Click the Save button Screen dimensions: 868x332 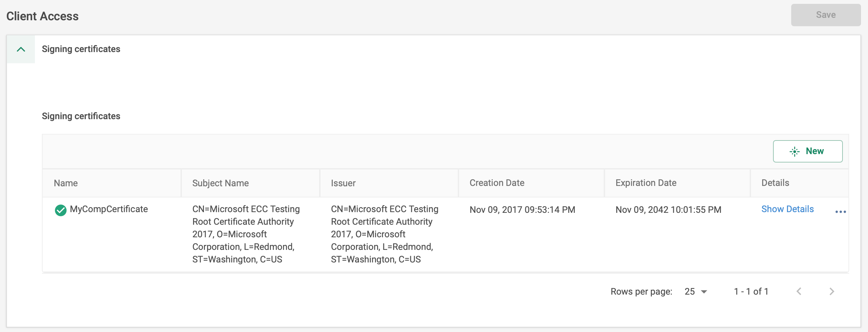coord(826,15)
